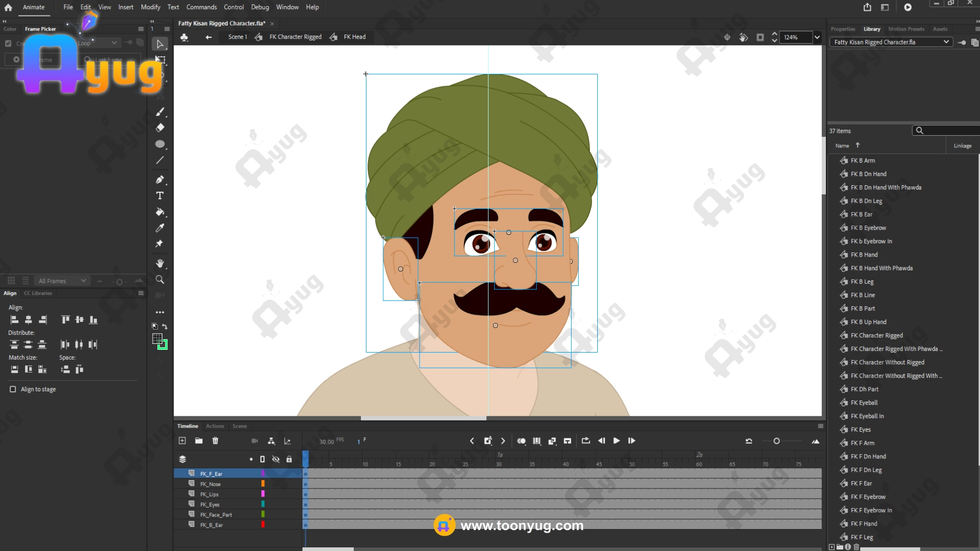Choose the Text tool
Image resolution: width=980 pixels, height=551 pixels.
coord(160,196)
